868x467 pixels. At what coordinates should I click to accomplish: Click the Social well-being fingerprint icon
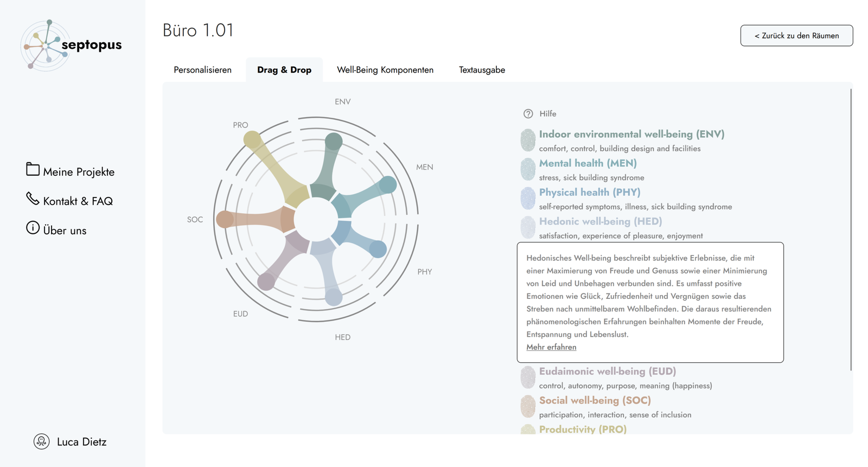click(528, 406)
